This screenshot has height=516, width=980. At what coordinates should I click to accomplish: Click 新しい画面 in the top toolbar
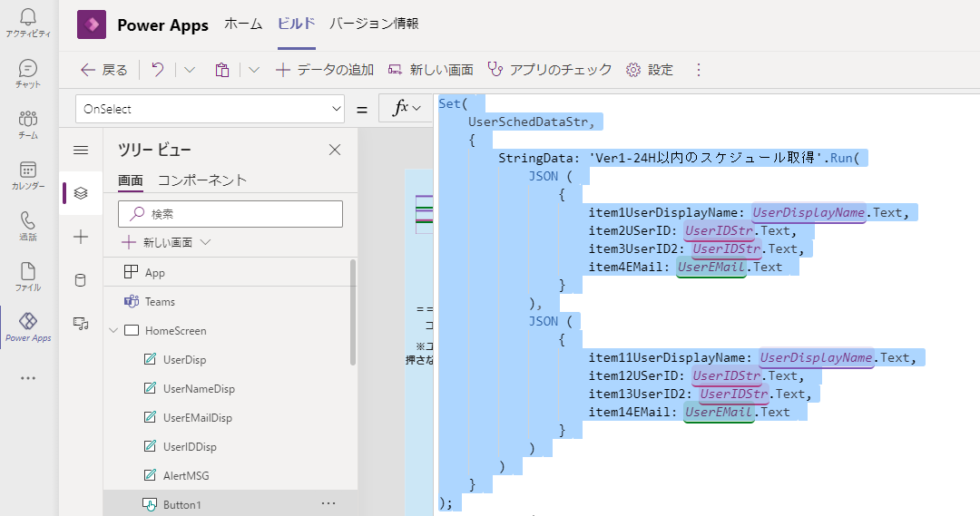pos(431,70)
